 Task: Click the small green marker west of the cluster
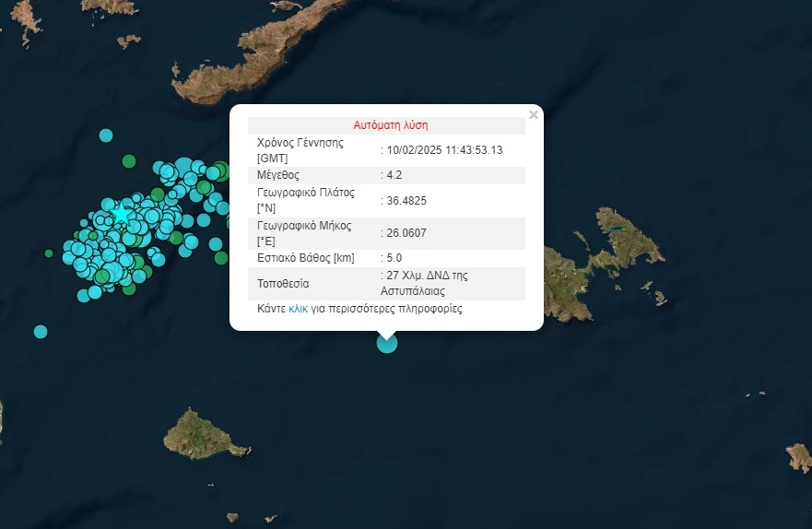(49, 253)
